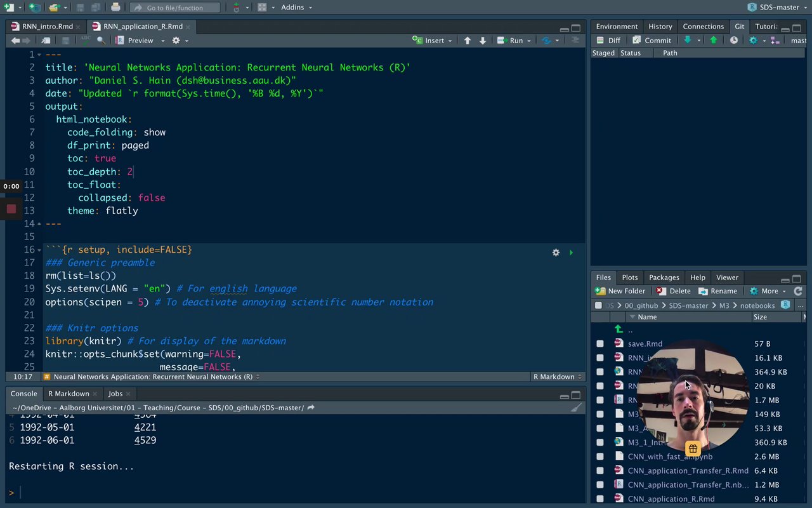Refresh the Files pane listing
The width and height of the screenshot is (812, 508).
click(x=798, y=291)
